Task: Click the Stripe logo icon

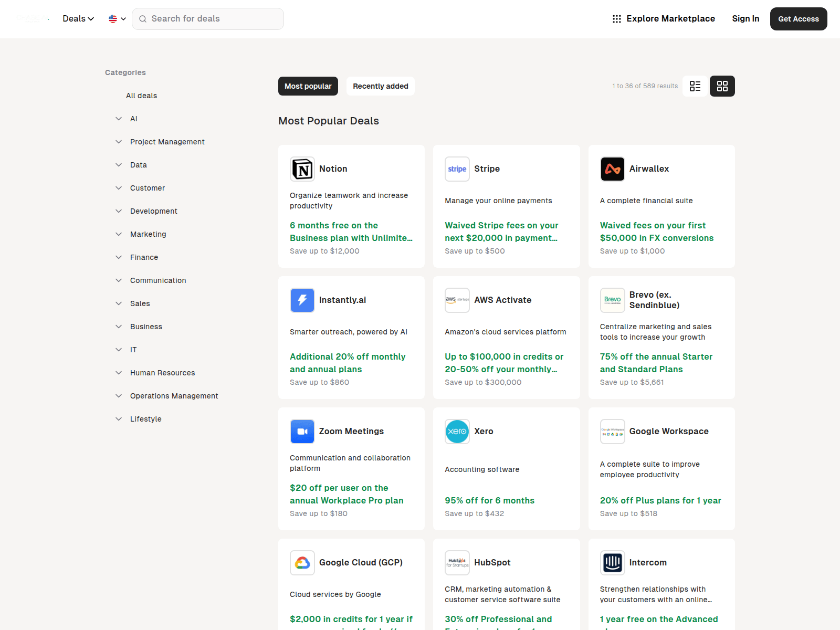Action: tap(457, 169)
